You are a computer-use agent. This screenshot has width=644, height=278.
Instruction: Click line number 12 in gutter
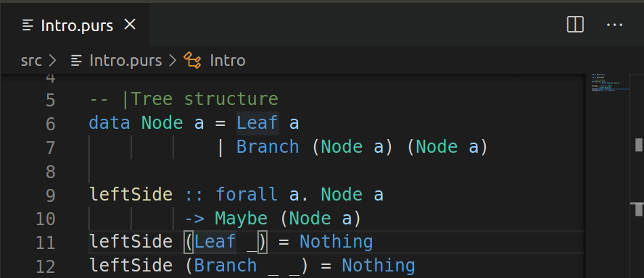pyautogui.click(x=45, y=266)
